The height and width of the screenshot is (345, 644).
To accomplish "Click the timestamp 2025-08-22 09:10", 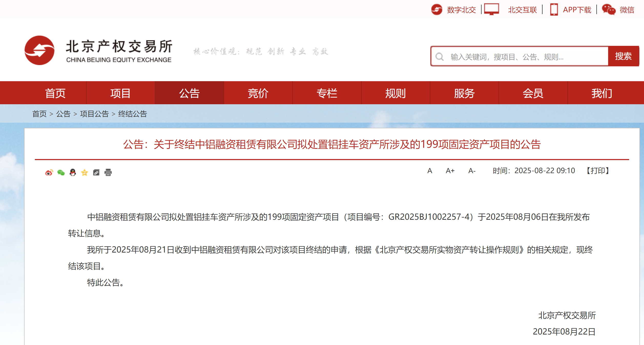I will [x=545, y=171].
